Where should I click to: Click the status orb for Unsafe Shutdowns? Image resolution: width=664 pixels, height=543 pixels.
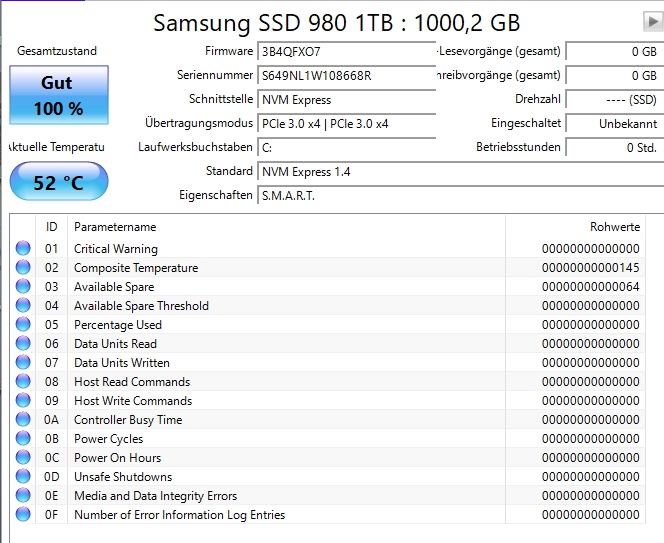coord(23,477)
